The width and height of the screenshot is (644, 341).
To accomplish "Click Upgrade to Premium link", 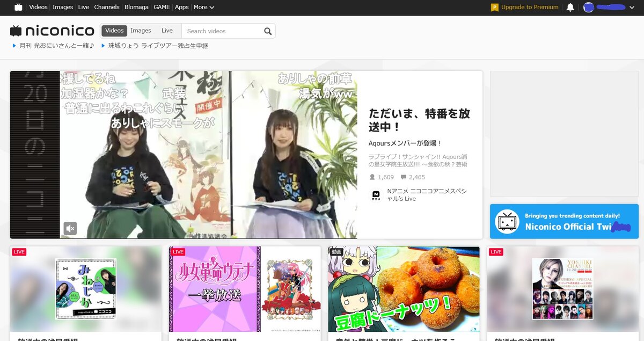I will tap(530, 7).
